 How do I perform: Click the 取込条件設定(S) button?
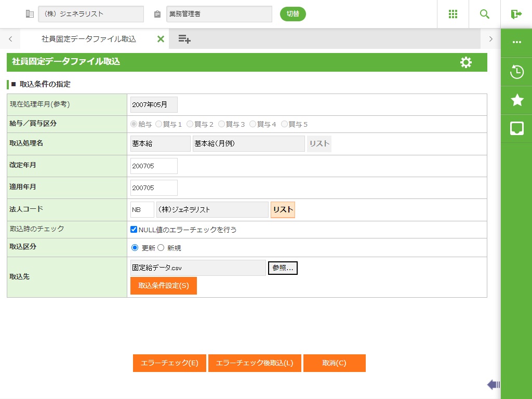coord(163,286)
